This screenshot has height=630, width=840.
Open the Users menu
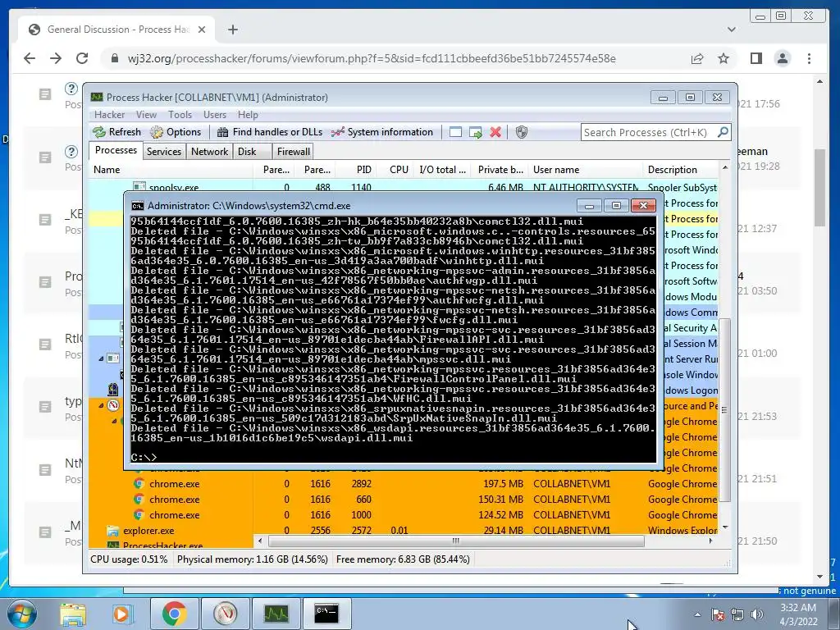(x=215, y=115)
